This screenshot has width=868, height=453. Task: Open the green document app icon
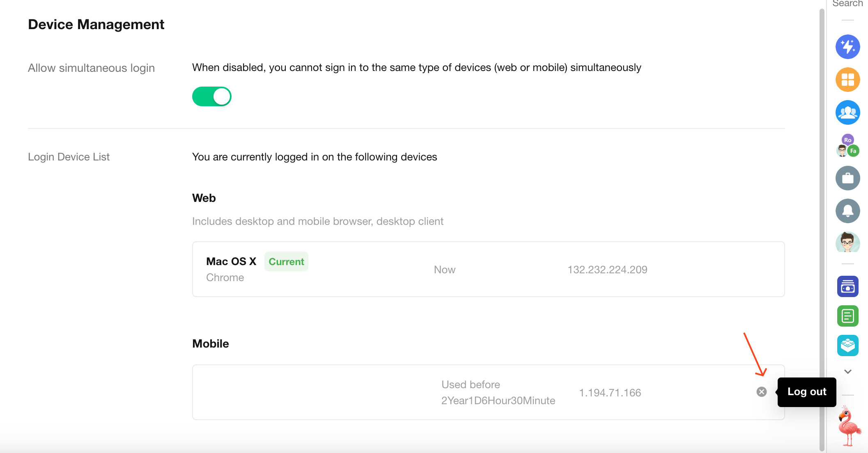click(x=847, y=316)
